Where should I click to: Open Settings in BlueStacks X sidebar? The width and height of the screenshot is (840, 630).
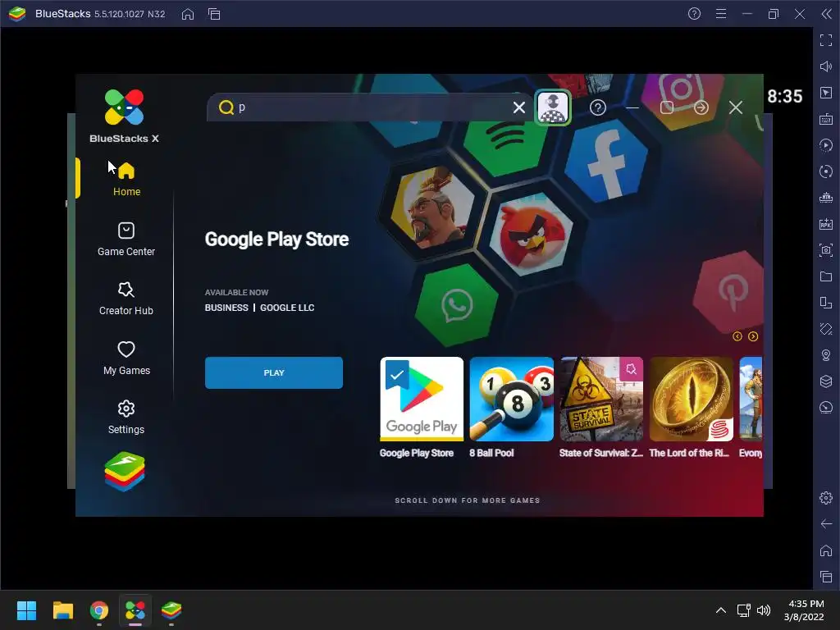(126, 418)
